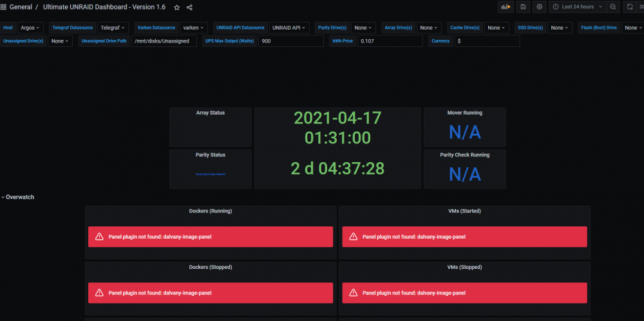Open the Parity Drive(s) None dropdown
The image size is (644, 321).
[x=363, y=28]
